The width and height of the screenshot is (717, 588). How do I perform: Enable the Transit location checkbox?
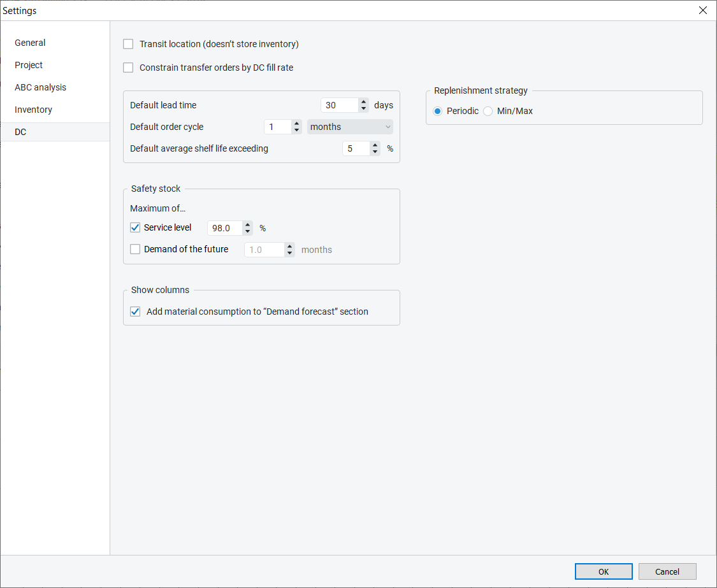pyautogui.click(x=128, y=44)
